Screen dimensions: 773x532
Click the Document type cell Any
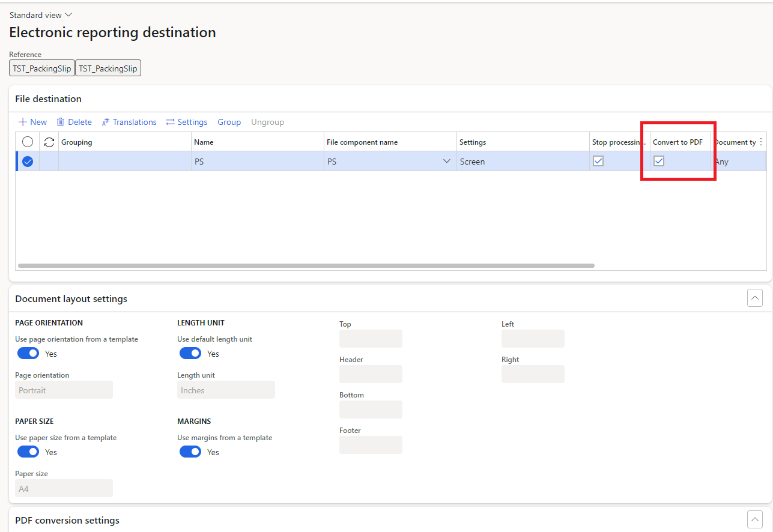tap(739, 161)
